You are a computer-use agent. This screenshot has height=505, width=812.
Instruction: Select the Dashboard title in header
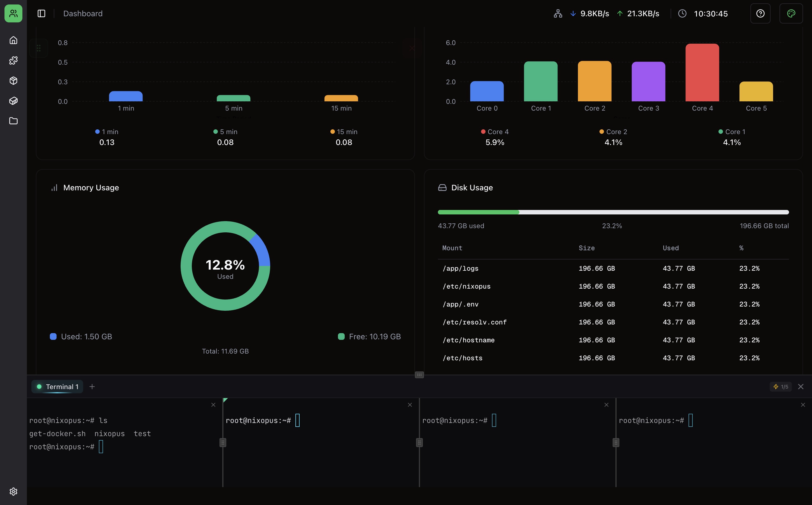(83, 13)
